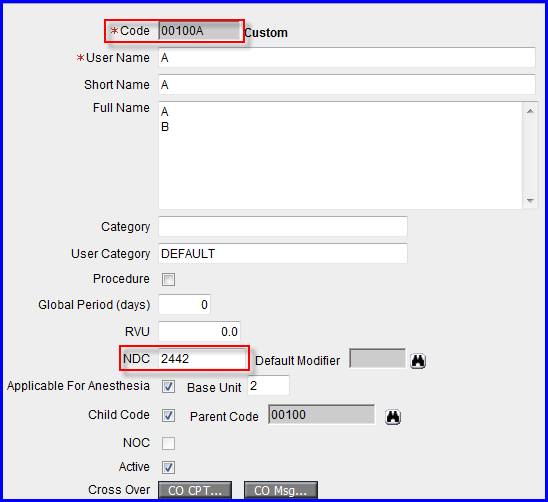Click the Base Unit field
This screenshot has height=502, width=548.
click(268, 386)
